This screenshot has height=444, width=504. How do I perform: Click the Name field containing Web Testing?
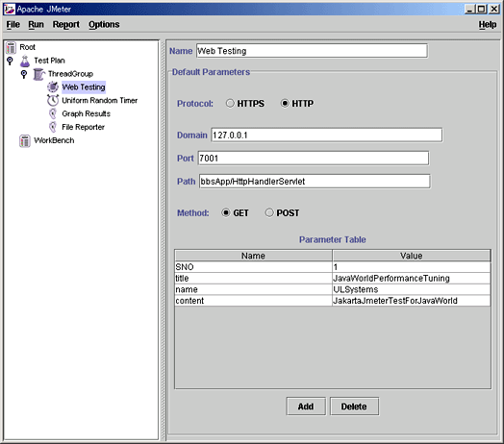[x=312, y=51]
